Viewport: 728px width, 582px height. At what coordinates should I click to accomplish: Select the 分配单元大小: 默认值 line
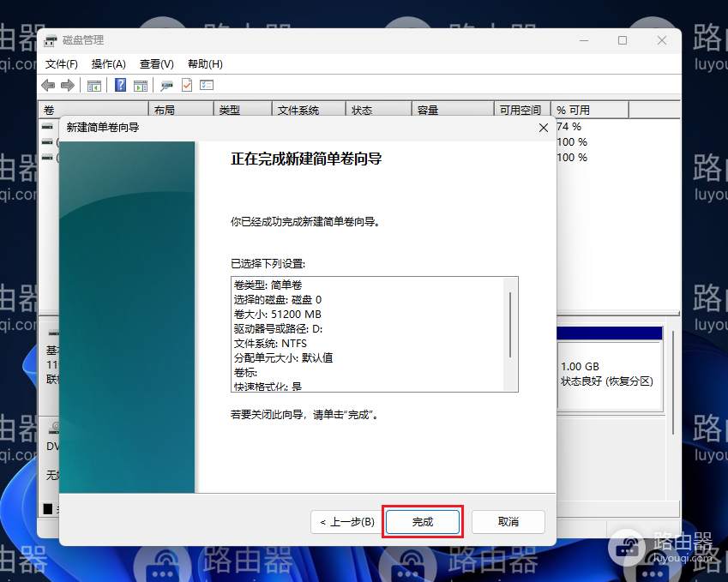(x=283, y=357)
